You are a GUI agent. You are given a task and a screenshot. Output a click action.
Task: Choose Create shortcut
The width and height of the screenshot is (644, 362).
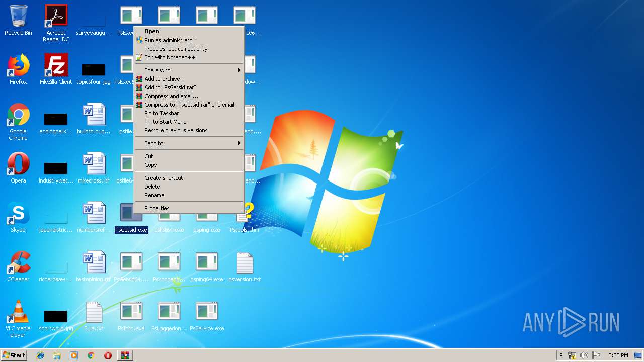pyautogui.click(x=189, y=178)
